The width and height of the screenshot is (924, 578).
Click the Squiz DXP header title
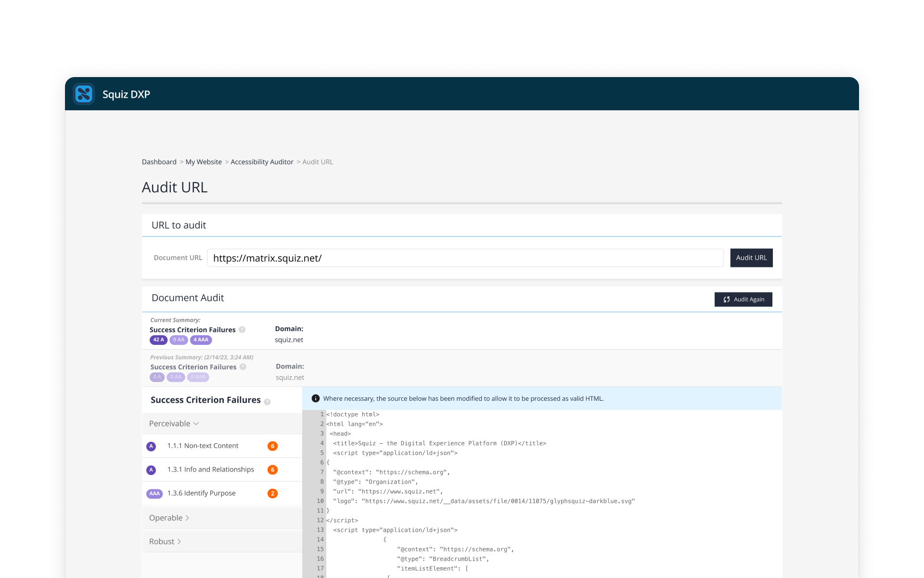tap(126, 94)
